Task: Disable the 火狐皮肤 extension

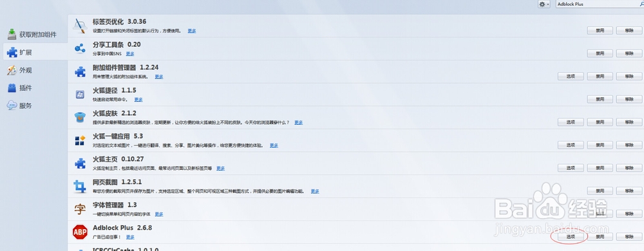Action: 600,122
